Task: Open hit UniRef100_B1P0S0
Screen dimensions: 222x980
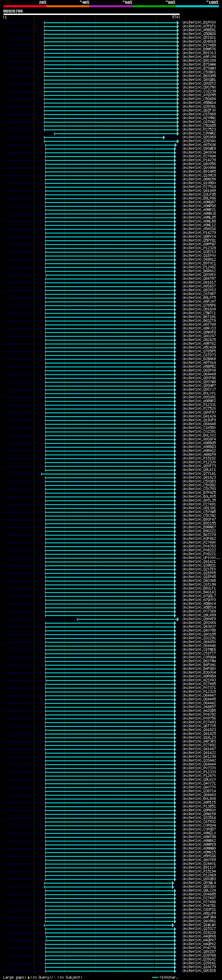Action: (199, 23)
